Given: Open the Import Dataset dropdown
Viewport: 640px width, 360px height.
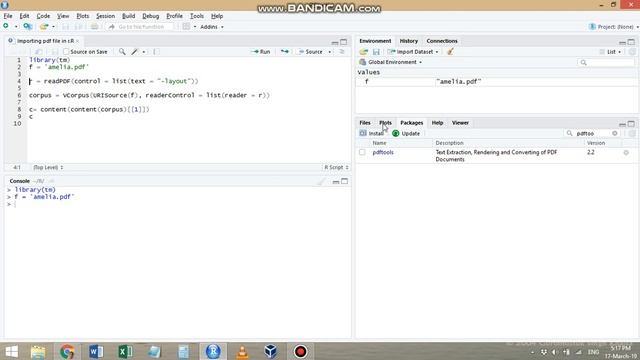Looking at the screenshot, I should (x=413, y=52).
